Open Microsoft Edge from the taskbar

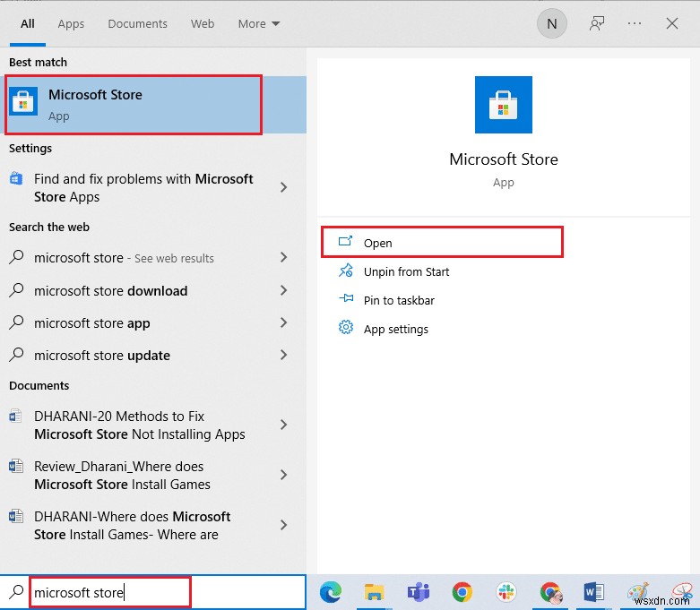(x=331, y=591)
